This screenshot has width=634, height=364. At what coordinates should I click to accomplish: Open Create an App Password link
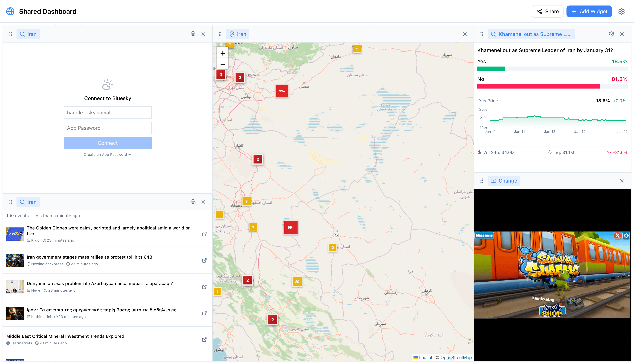(x=107, y=155)
